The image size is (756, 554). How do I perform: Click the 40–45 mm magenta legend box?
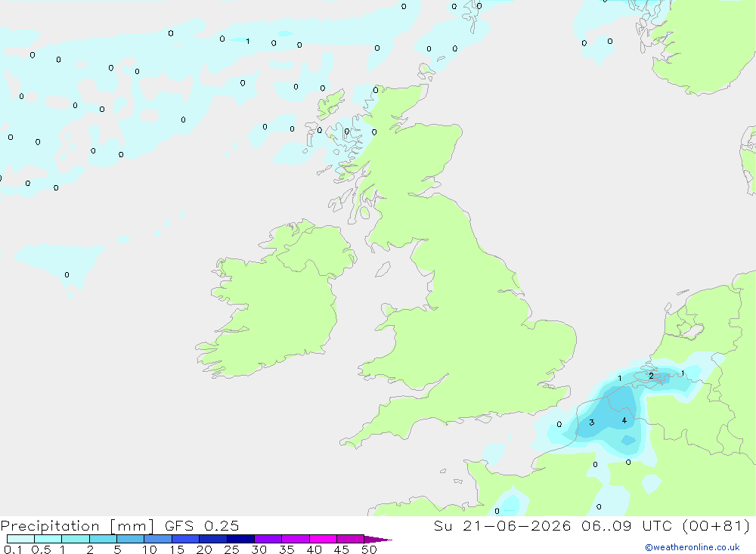point(323,539)
